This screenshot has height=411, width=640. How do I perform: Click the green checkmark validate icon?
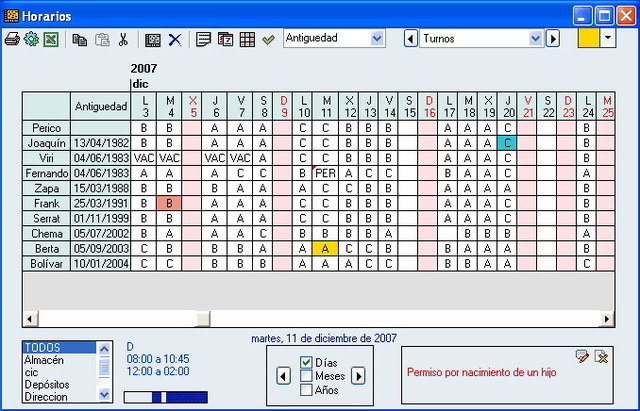tap(268, 40)
